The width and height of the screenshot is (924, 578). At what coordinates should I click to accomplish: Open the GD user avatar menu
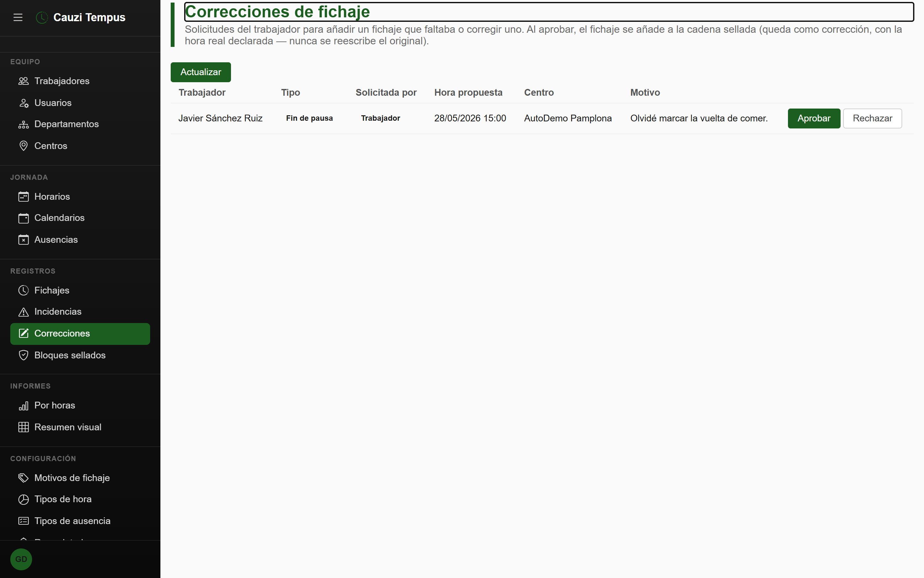[x=21, y=559]
